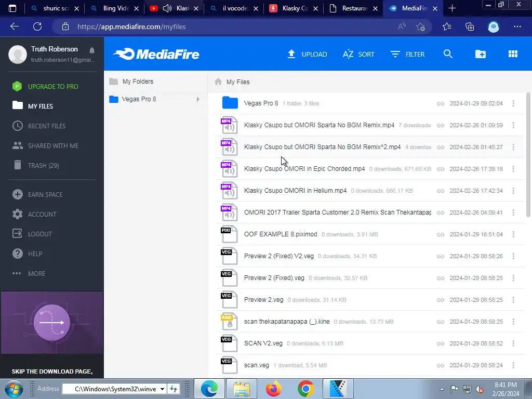Image resolution: width=532 pixels, height=399 pixels.
Task: Create a new folder with the folder-plus icon
Action: tap(481, 54)
